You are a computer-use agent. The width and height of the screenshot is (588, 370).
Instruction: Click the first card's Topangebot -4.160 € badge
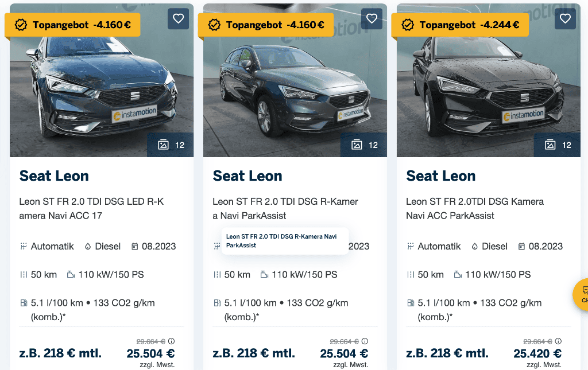[75, 25]
